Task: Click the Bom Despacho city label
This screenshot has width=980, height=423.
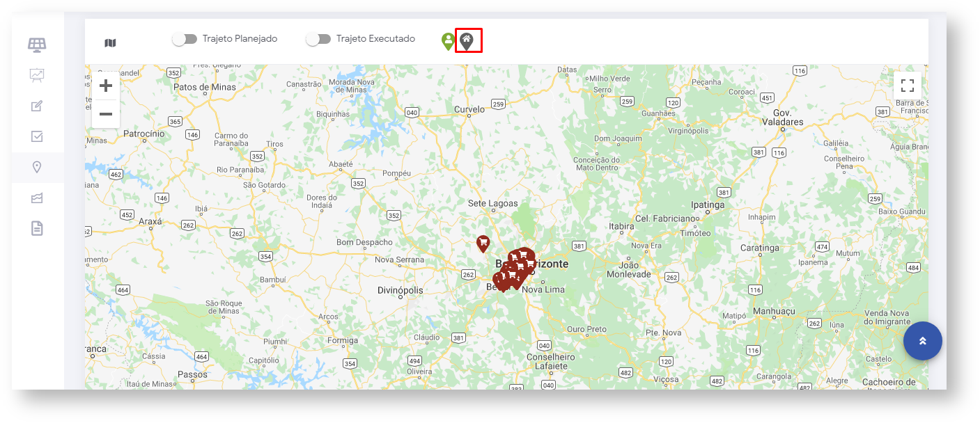Action: click(364, 242)
